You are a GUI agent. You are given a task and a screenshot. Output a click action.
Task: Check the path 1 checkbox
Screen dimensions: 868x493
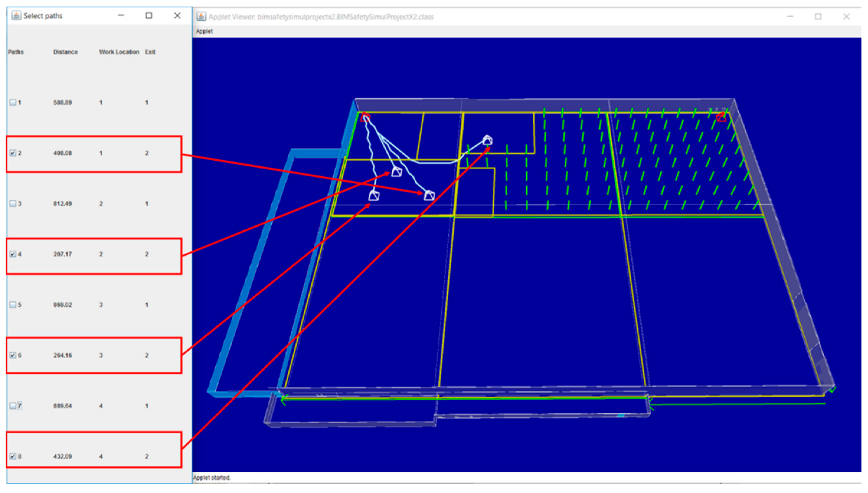pos(13,102)
